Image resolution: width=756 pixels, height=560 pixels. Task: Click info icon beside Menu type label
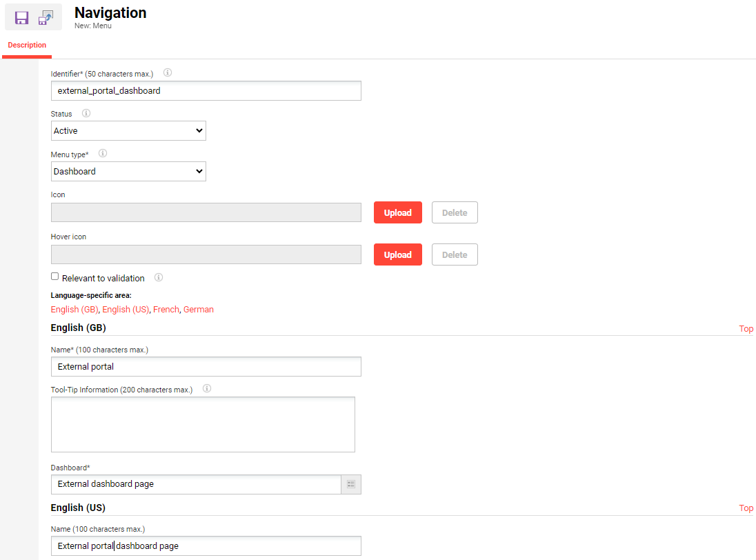point(103,154)
